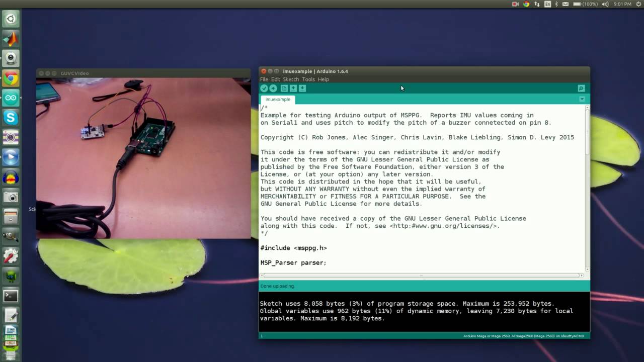Image resolution: width=644 pixels, height=362 pixels.
Task: Open the Terminal from the dock
Action: [11, 296]
